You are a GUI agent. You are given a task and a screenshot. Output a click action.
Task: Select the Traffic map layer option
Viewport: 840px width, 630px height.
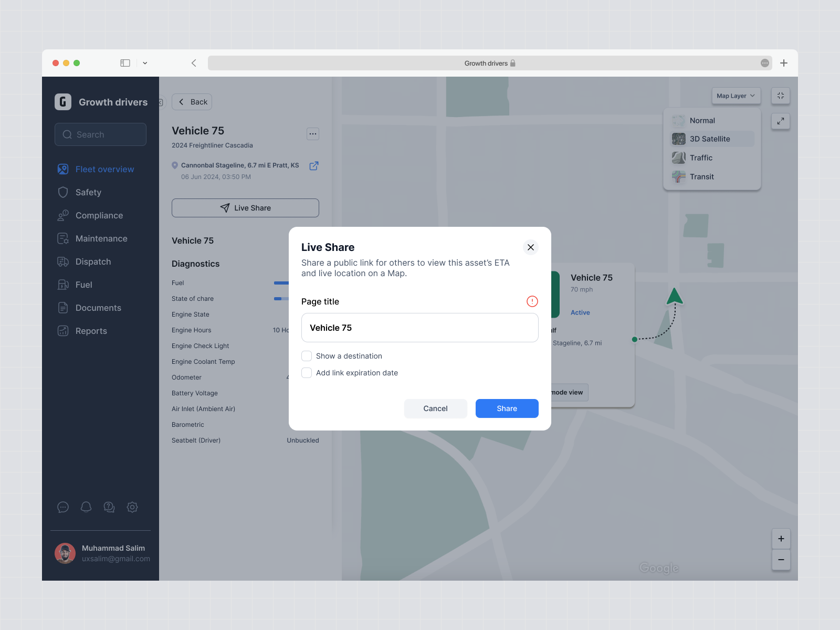coord(700,157)
